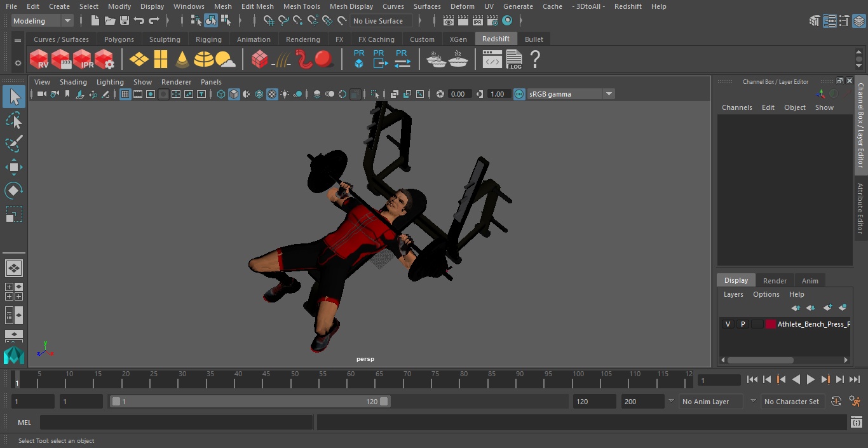Open Redshift RenderView shelf icon
The image size is (868, 448).
tap(39, 60)
